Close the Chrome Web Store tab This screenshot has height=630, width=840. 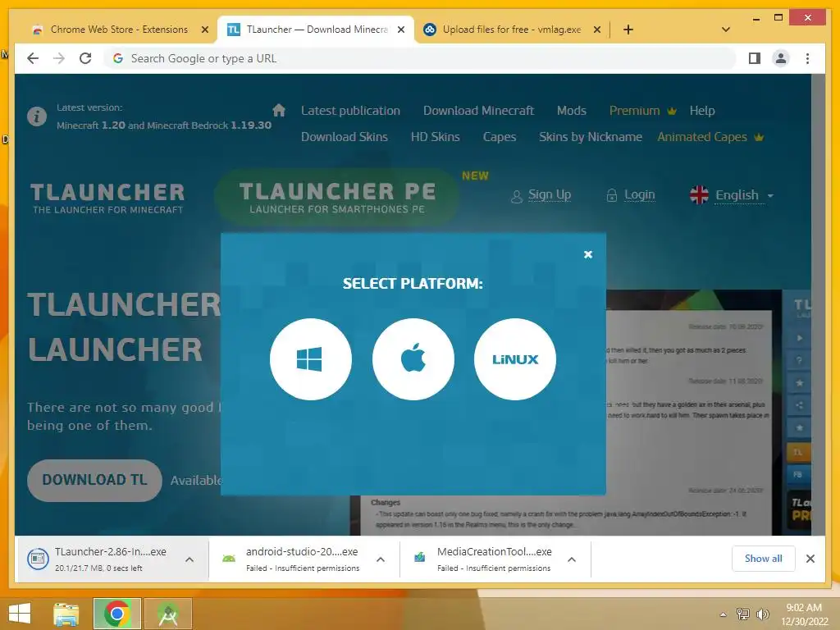204,30
